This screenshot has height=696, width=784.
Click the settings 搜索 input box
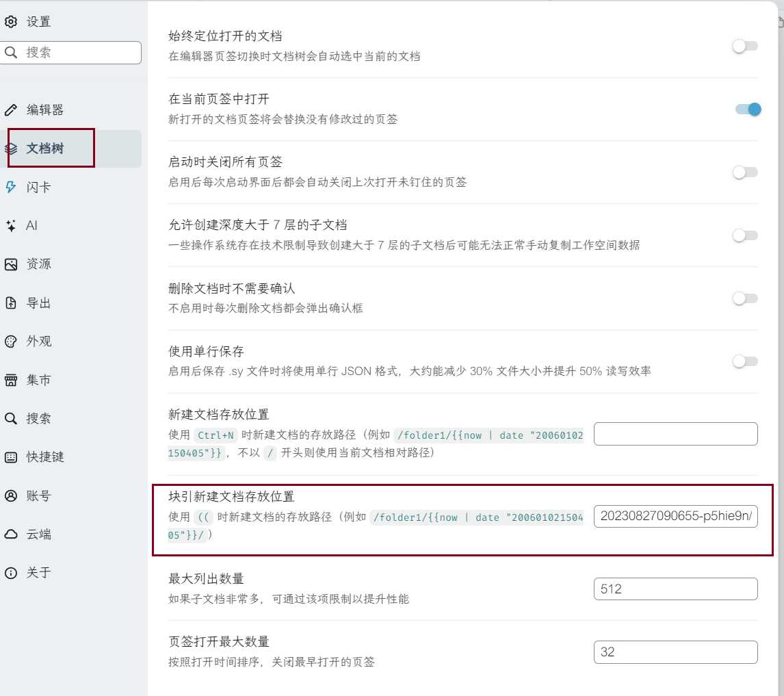[x=71, y=53]
